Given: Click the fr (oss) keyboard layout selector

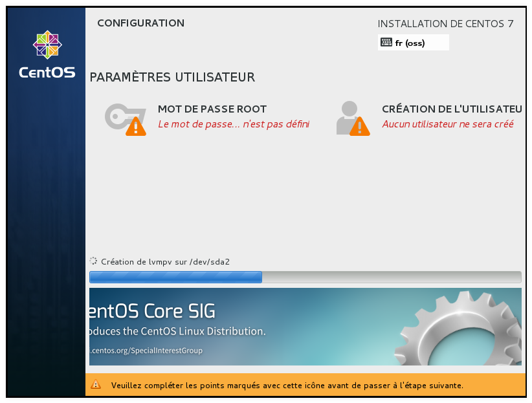Looking at the screenshot, I should [414, 43].
